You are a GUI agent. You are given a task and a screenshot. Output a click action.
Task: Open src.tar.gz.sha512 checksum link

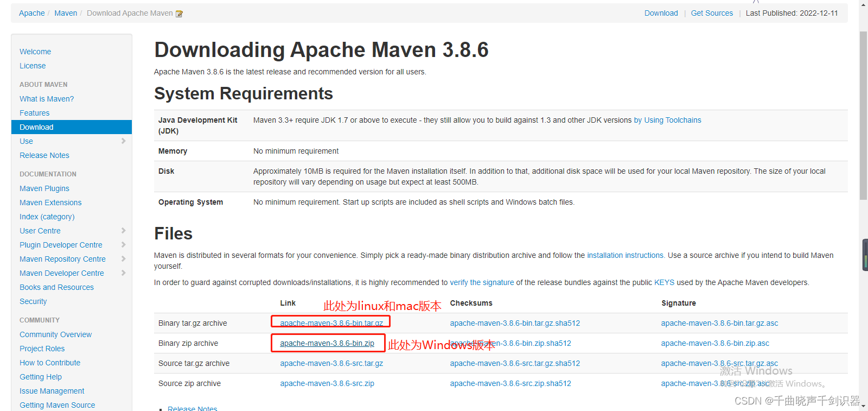515,363
